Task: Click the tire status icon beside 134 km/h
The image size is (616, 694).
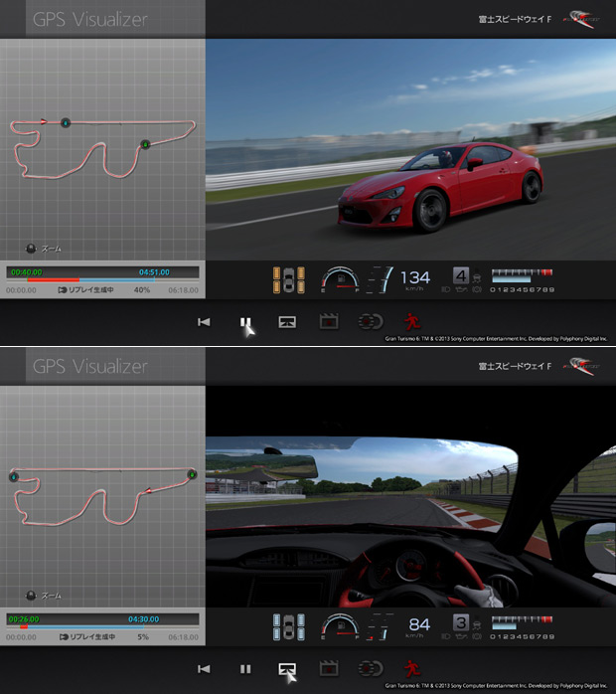Action: point(288,278)
